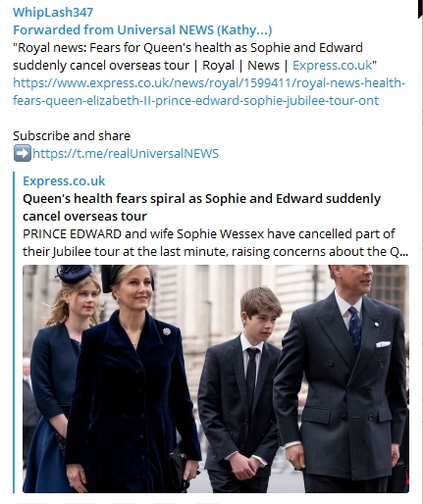Open the forwarded-from Universal NEWS channel

click(142, 30)
